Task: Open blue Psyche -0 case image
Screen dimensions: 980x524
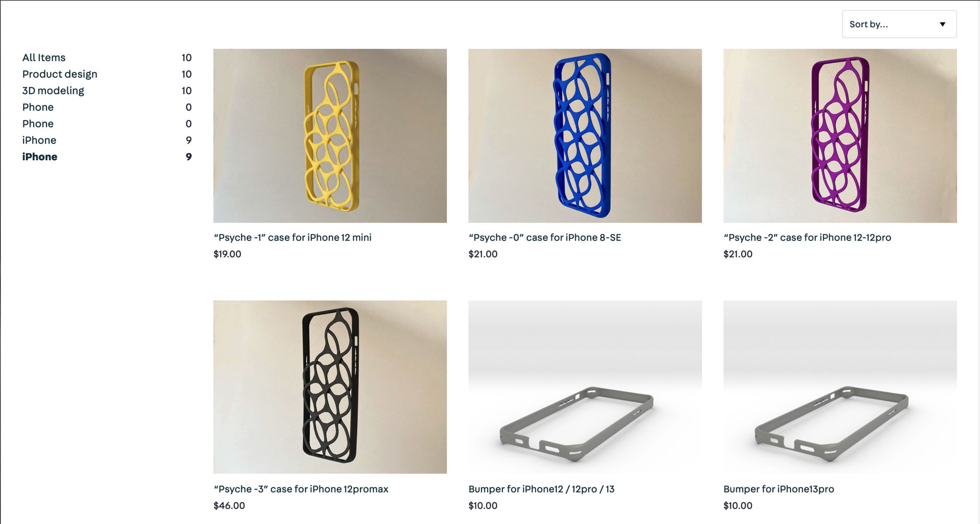Action: (x=585, y=135)
